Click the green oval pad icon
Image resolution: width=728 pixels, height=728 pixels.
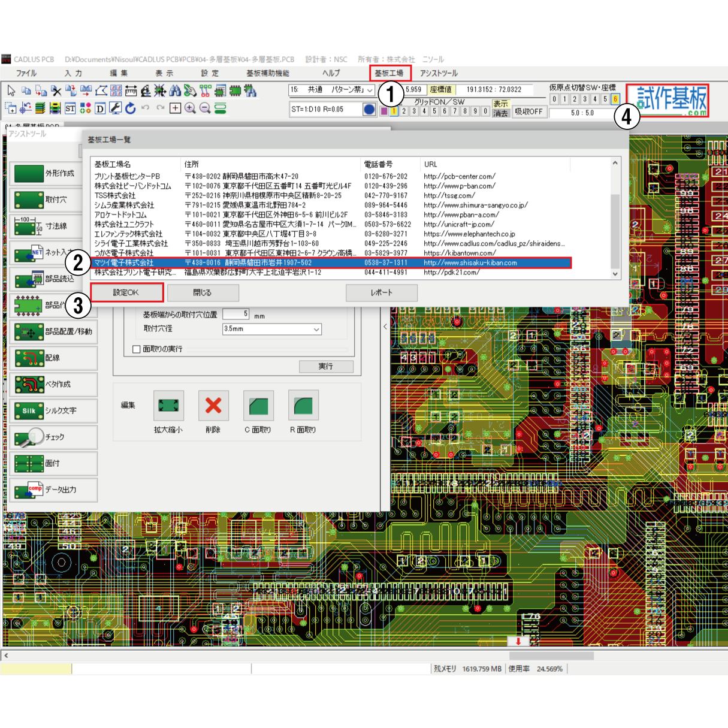click(x=220, y=108)
